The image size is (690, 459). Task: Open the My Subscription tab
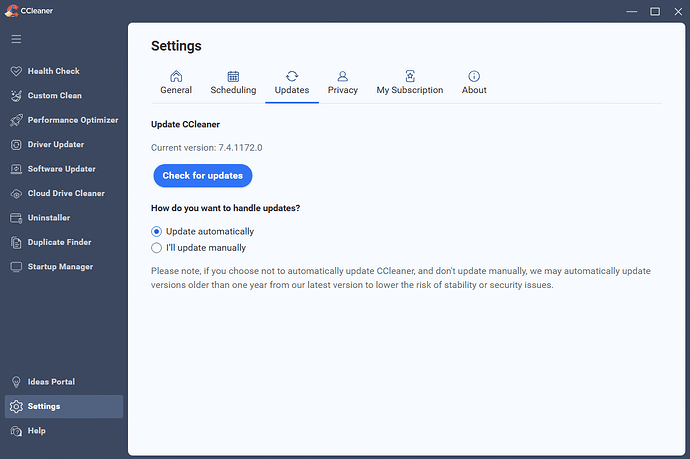409,83
